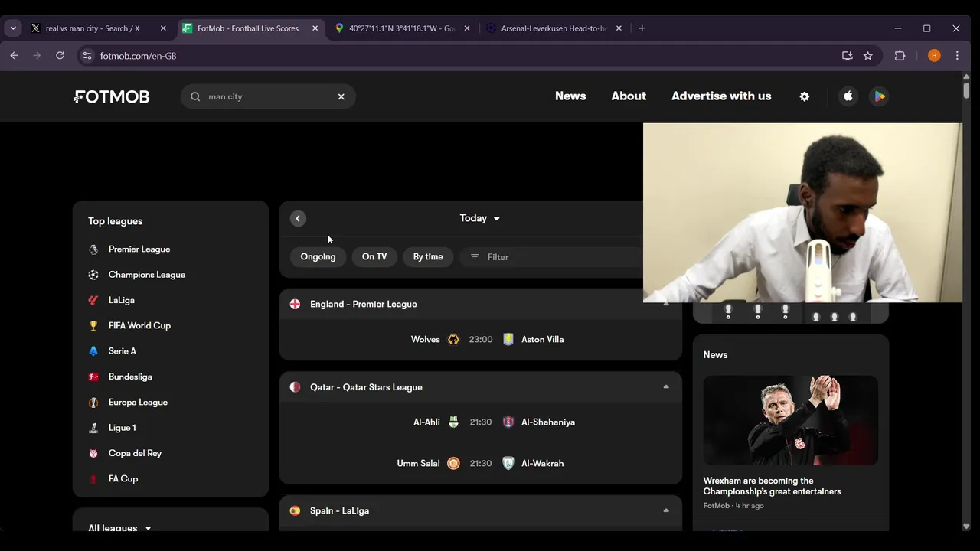
Task: Open the tab search dropdown arrow
Action: pos(13,28)
